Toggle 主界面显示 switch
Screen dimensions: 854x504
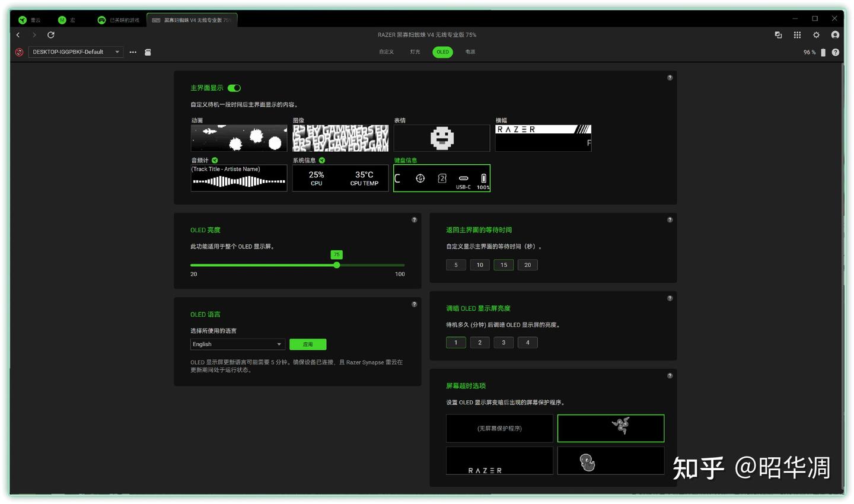coord(234,88)
